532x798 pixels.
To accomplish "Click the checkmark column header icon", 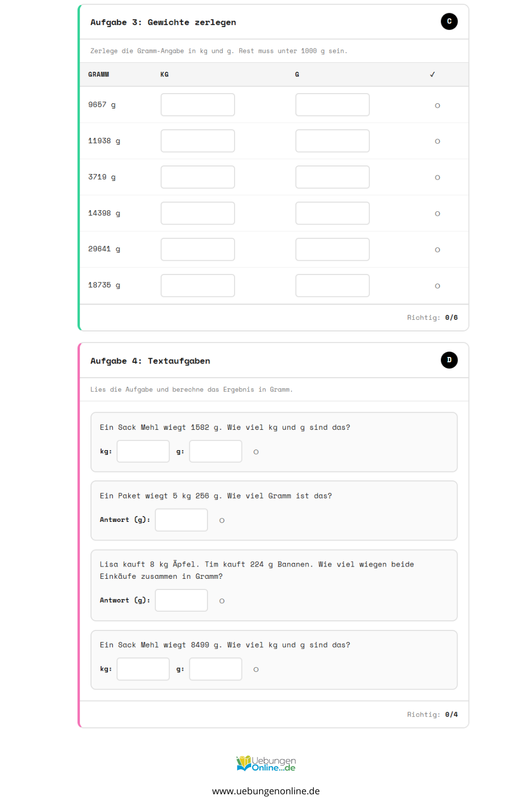I will (x=433, y=74).
